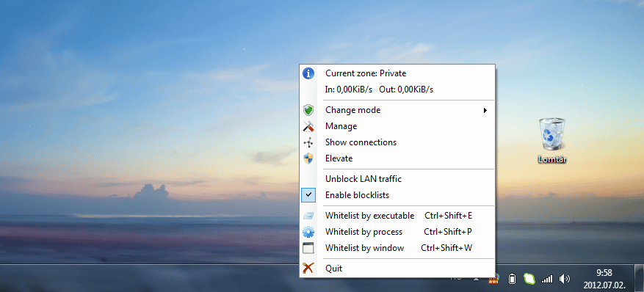Choose Whitelist by process
The width and height of the screenshot is (644, 292).
click(x=397, y=232)
